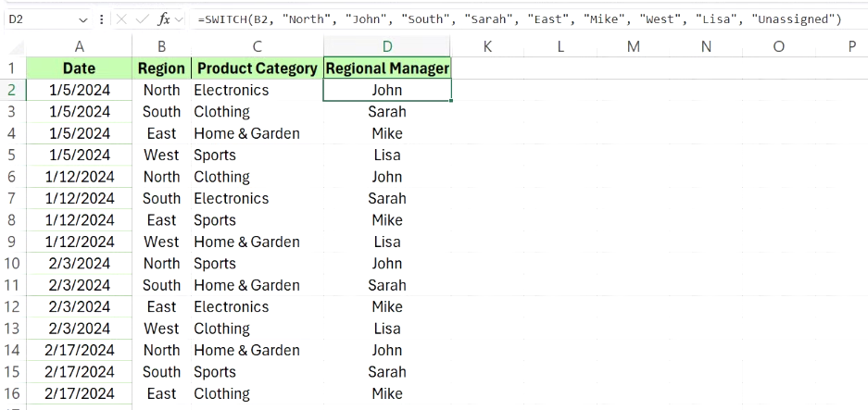Select row 2 header
This screenshot has width=868, height=410.
click(12, 90)
